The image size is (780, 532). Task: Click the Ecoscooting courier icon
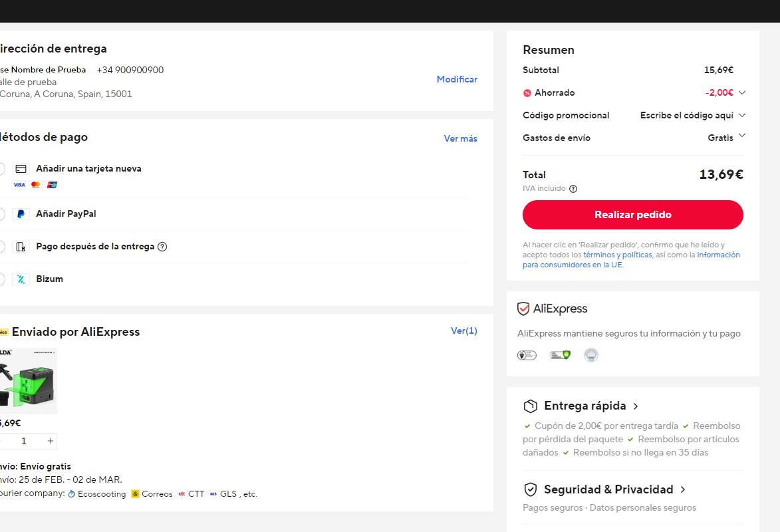coord(72,493)
